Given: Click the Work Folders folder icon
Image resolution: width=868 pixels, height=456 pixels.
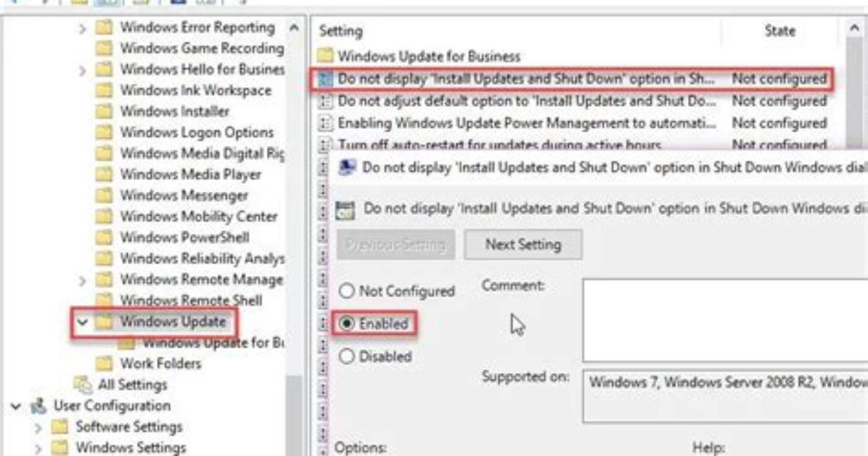Looking at the screenshot, I should (104, 364).
